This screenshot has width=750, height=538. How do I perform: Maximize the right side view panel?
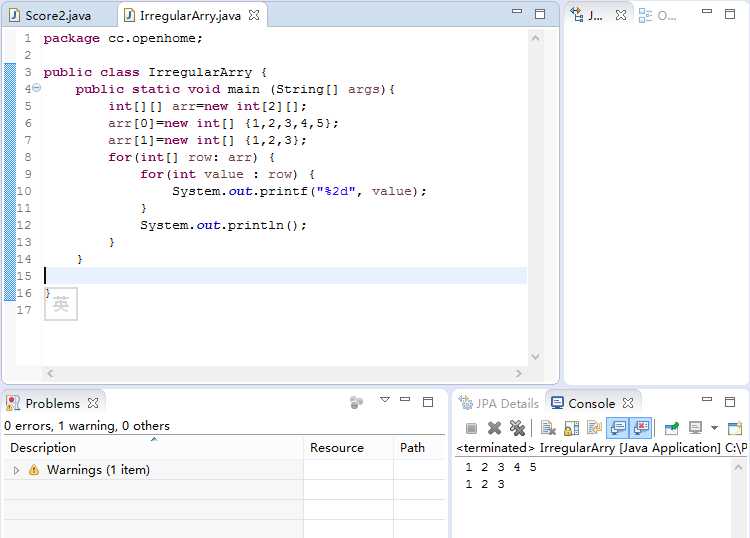(730, 14)
